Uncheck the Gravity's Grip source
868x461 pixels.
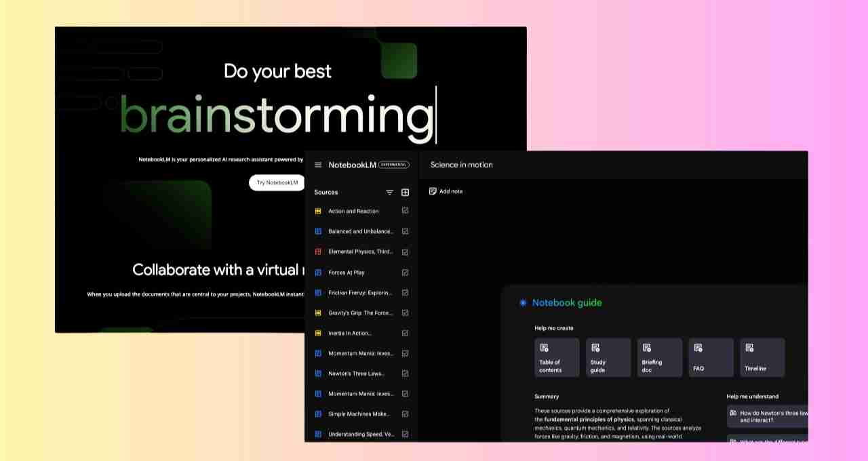pyautogui.click(x=405, y=313)
